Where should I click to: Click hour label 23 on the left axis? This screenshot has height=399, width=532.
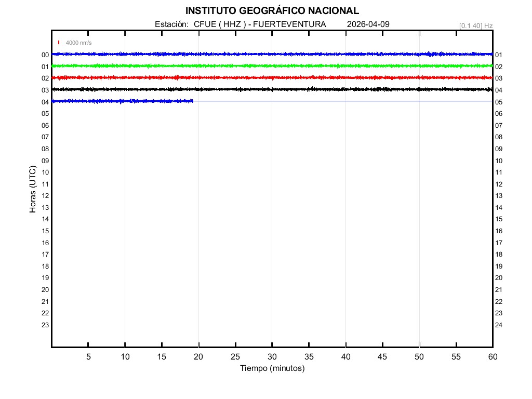click(45, 325)
